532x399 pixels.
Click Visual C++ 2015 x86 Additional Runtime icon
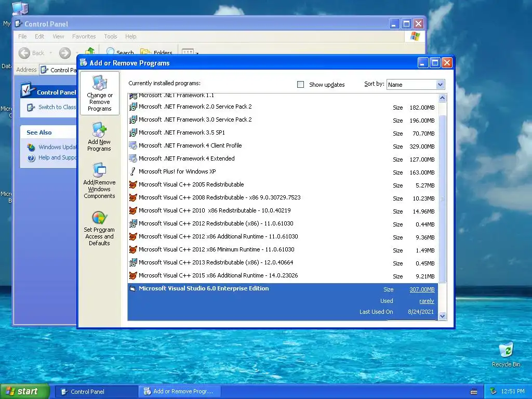click(133, 275)
